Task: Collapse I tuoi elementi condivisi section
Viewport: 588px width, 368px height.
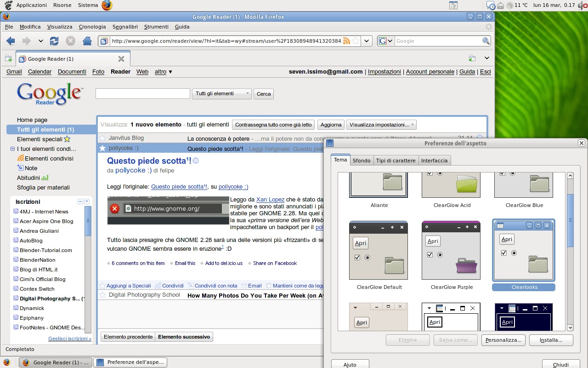Action: 13,149
